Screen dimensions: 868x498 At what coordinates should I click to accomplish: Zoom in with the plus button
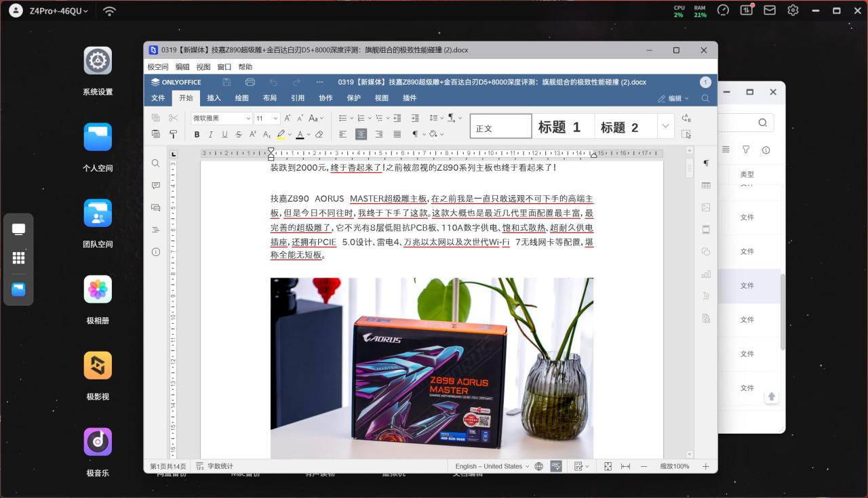[x=705, y=466]
